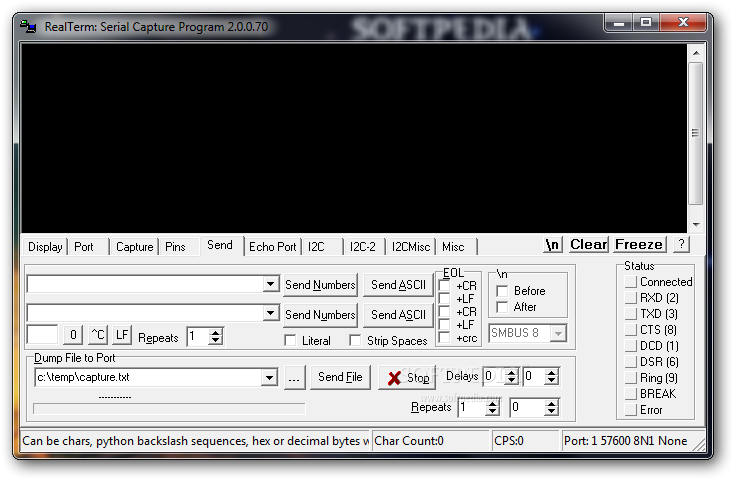Screen dimensions: 734x480
Task: Clear the terminal with Clear button
Action: click(588, 245)
